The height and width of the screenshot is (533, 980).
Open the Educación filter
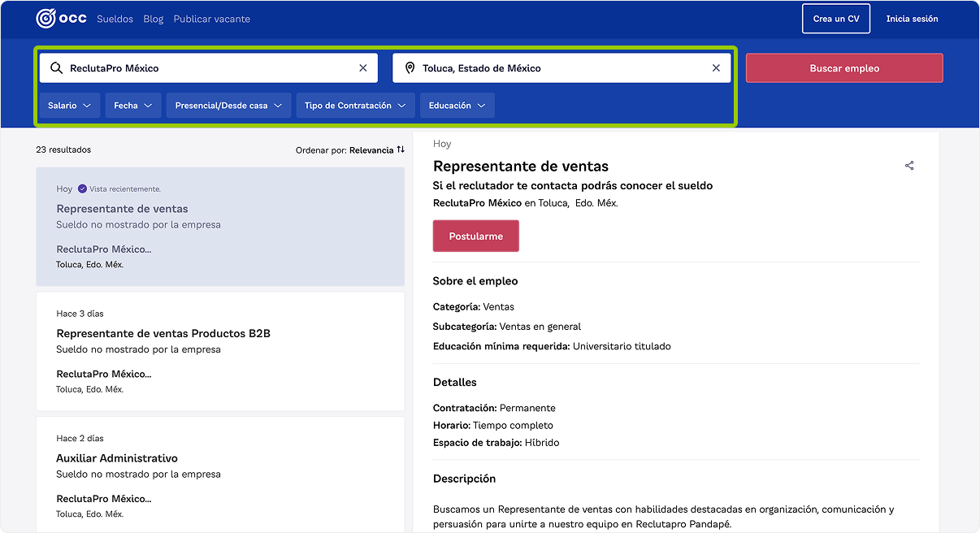tap(458, 105)
